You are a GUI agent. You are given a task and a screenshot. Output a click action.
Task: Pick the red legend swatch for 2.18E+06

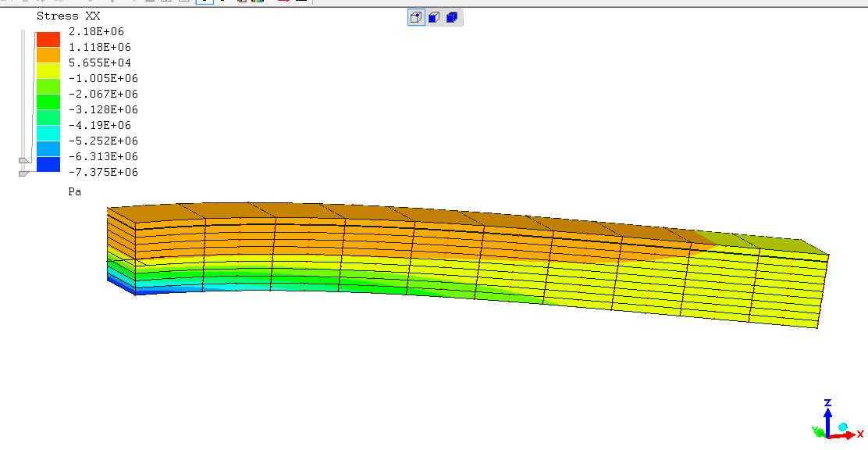coord(48,39)
